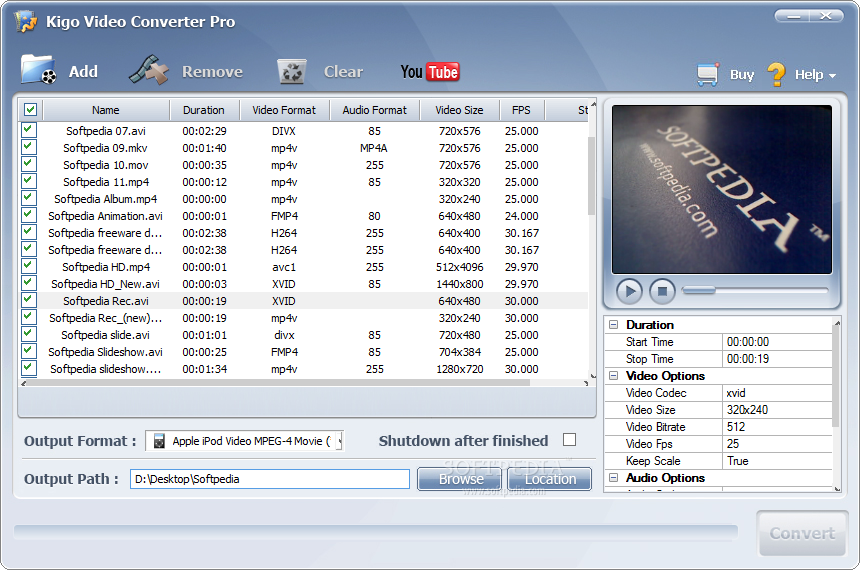Select the Softpedia HD_New.avi row

304,284
